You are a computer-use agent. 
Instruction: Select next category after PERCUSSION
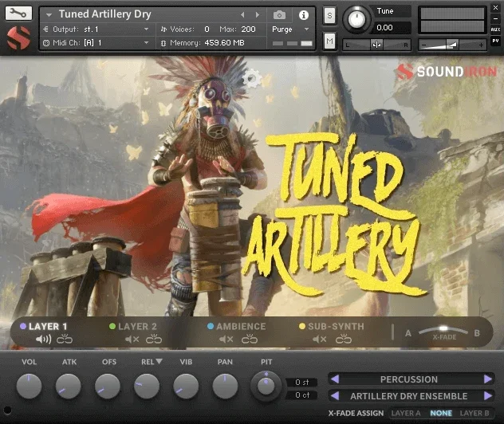[488, 379]
